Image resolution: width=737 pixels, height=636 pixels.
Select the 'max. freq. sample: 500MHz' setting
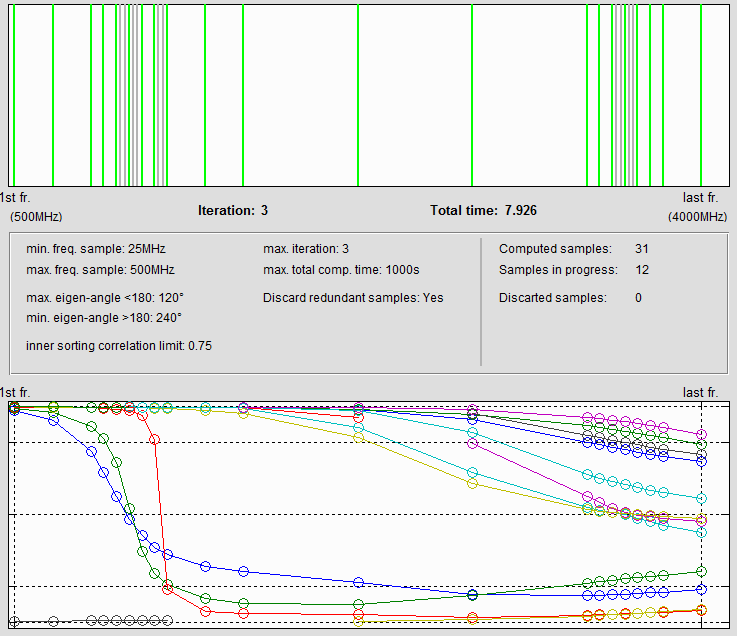100,270
